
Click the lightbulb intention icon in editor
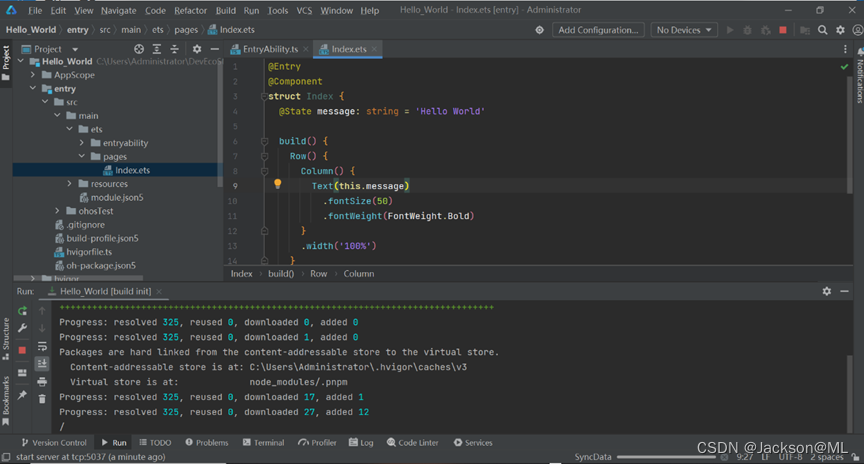[x=278, y=185]
